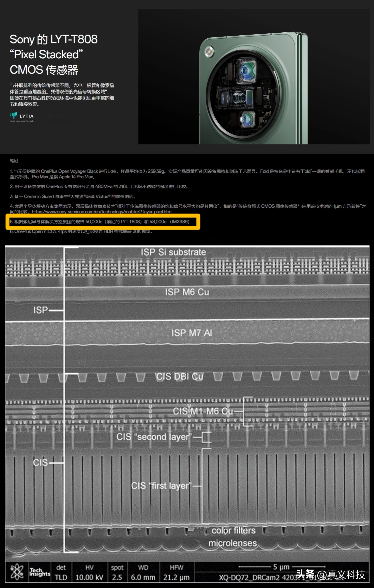Click the '"Pixel Stacked"' heading line

click(x=46, y=55)
